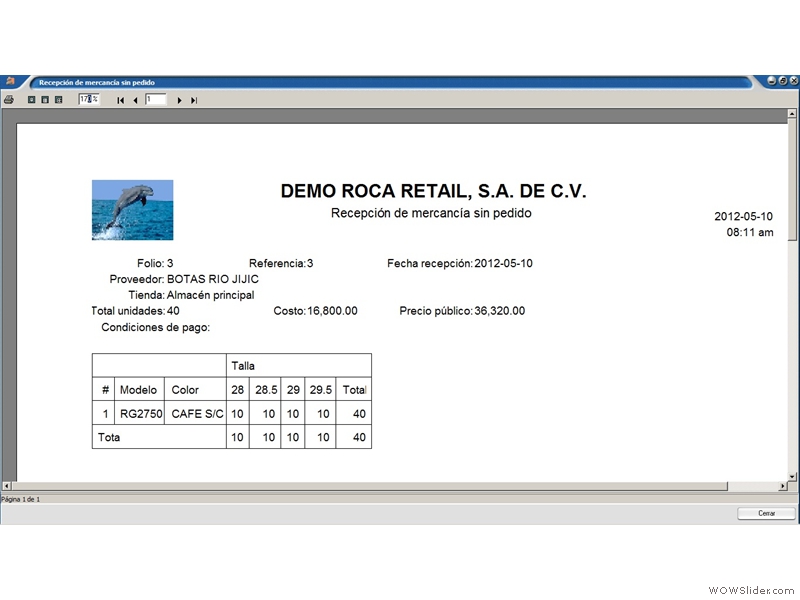Click the application icon in title bar
This screenshot has width=800, height=600.
(x=10, y=81)
